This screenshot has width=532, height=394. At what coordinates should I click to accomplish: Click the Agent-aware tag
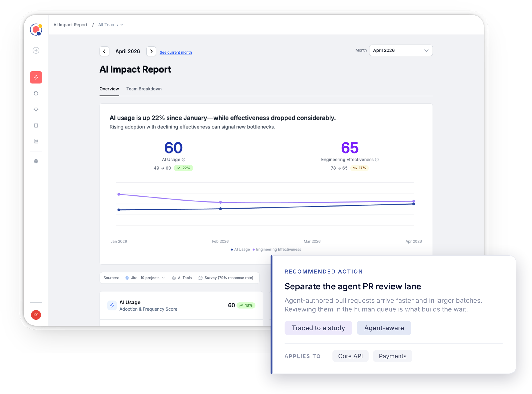(384, 328)
